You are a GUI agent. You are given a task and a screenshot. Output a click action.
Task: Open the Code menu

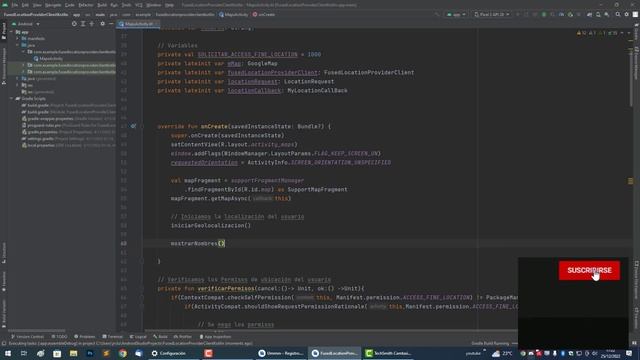pyautogui.click(x=70, y=5)
